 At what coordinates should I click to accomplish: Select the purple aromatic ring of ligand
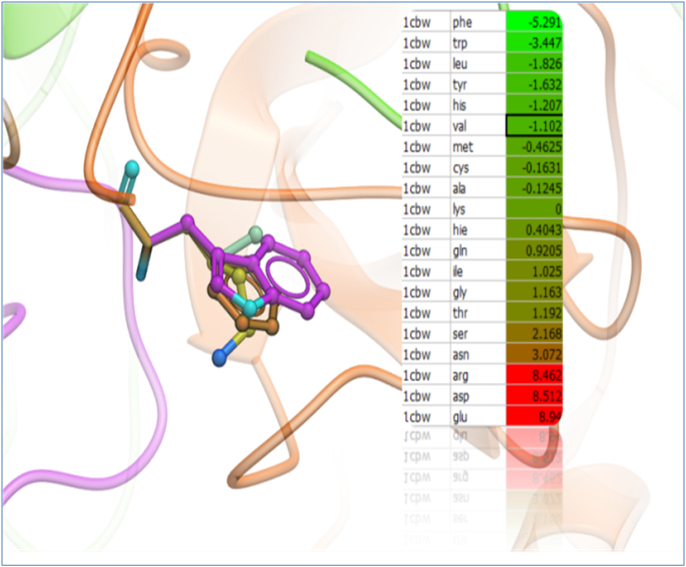click(295, 272)
